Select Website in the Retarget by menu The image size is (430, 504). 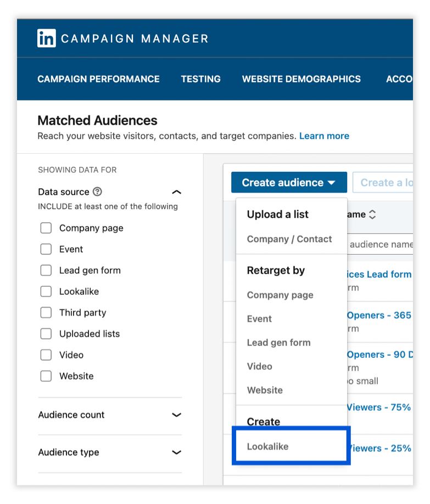[265, 390]
